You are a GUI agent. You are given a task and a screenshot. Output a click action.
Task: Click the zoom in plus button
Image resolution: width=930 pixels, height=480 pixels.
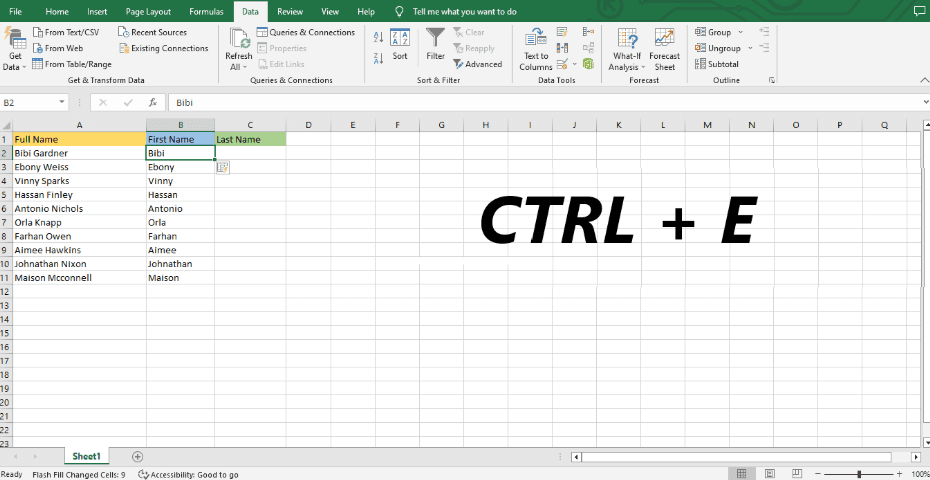pos(899,473)
